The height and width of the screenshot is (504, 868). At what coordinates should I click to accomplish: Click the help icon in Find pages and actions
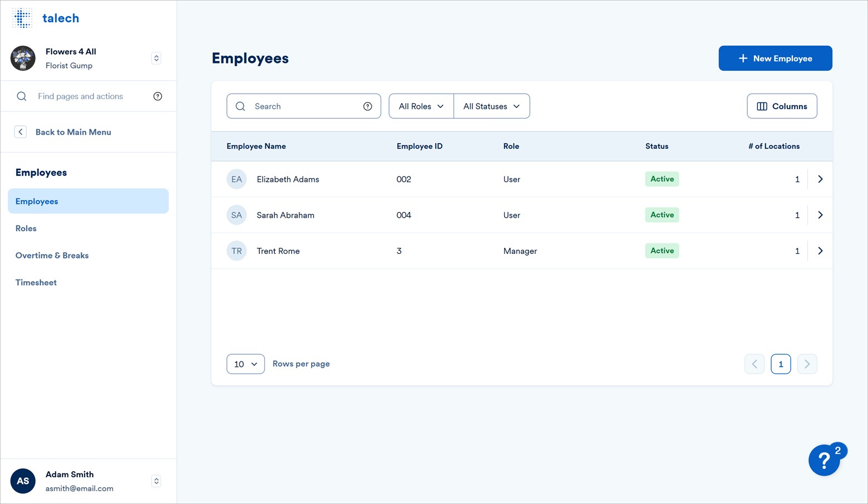(157, 96)
